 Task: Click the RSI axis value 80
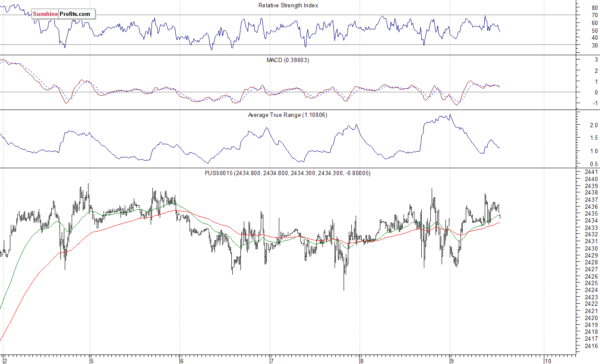595,8
